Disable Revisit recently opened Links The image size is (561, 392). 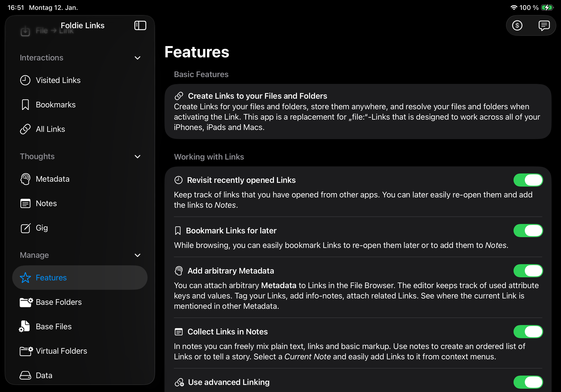pos(528,180)
